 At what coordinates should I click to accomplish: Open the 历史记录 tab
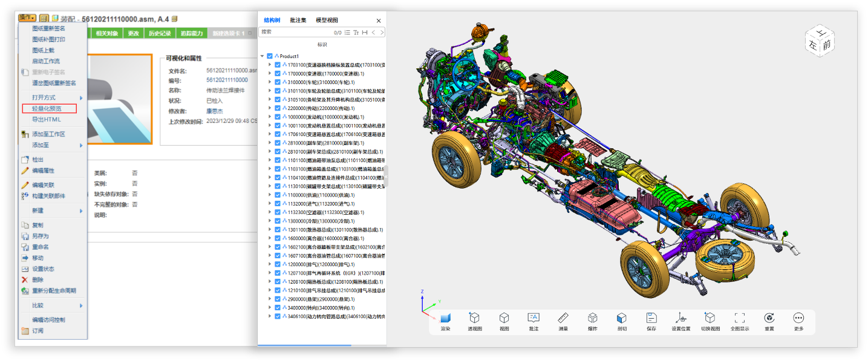click(160, 33)
